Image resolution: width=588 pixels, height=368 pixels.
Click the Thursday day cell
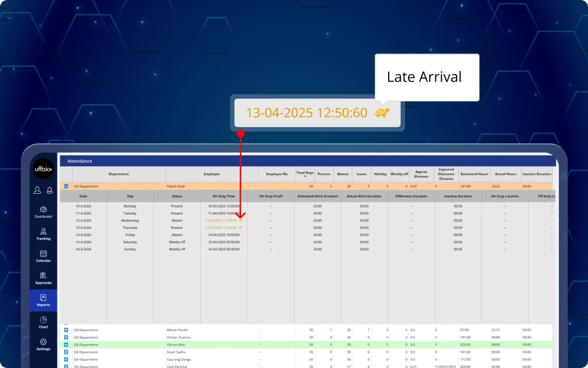point(130,228)
